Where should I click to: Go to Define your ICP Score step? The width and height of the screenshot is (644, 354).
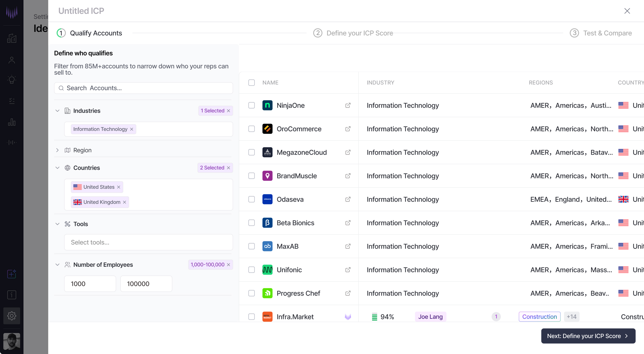coord(353,33)
